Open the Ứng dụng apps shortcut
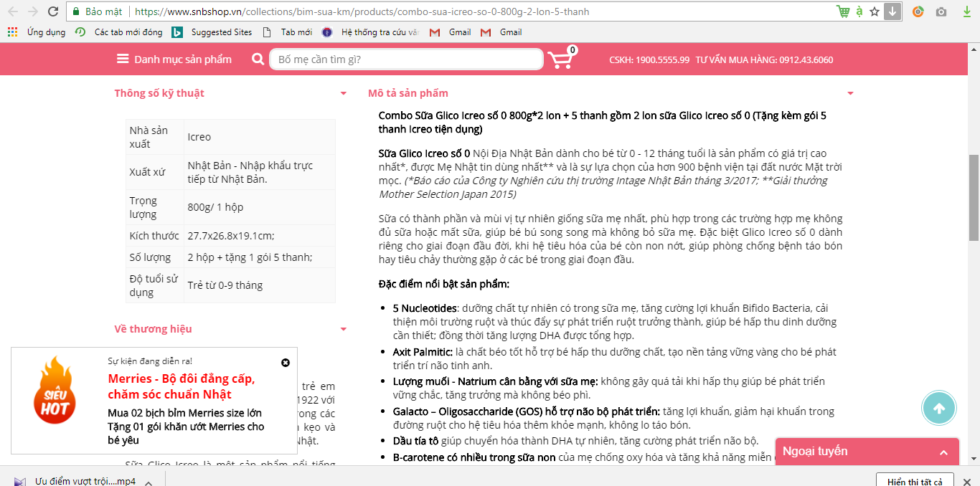Screen dimensions: 980x486 37,32
